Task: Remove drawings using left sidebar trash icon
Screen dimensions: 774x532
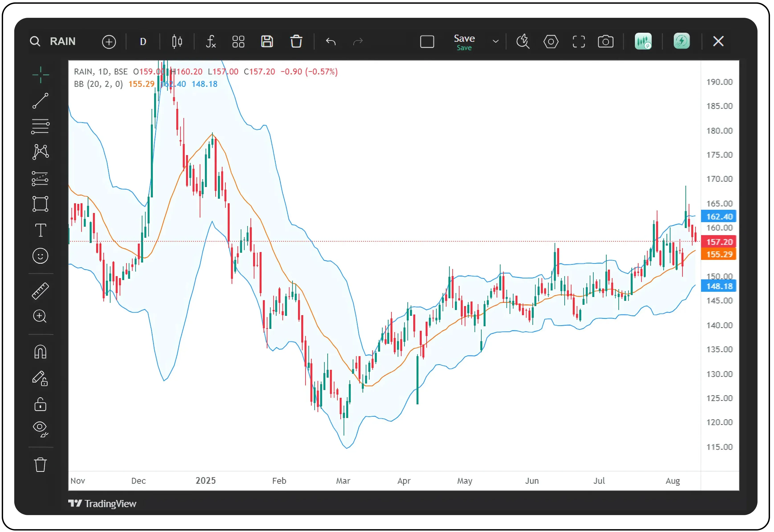Action: pyautogui.click(x=40, y=464)
